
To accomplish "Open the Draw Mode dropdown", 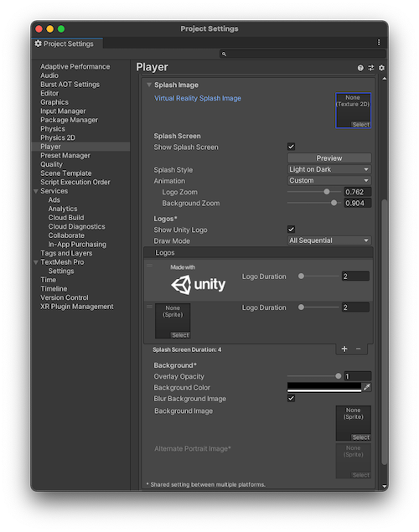I will click(329, 240).
